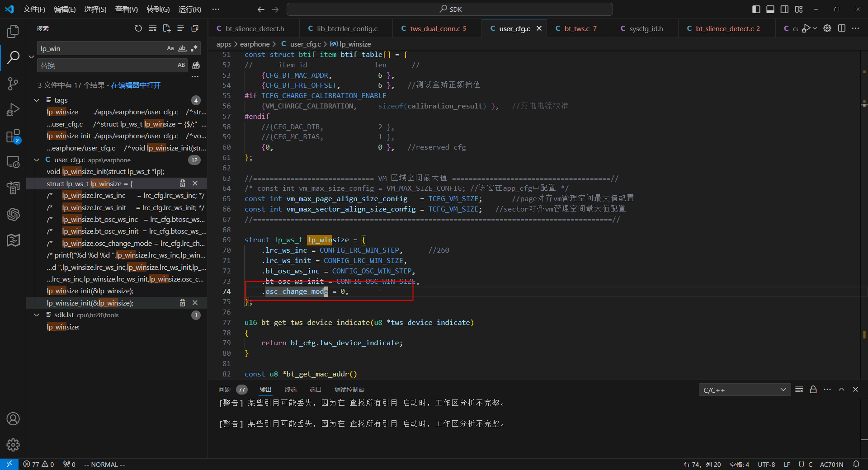
Task: Toggle bottom panel layout button
Action: click(x=770, y=9)
